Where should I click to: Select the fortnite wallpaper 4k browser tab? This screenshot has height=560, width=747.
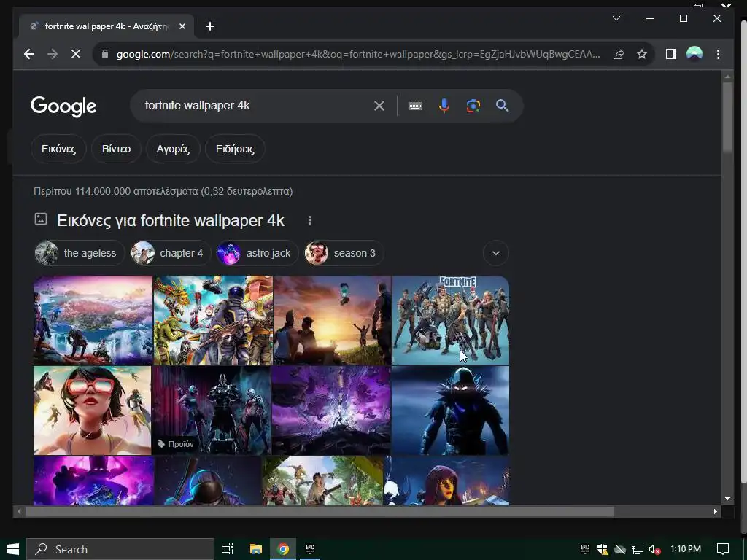(x=107, y=27)
